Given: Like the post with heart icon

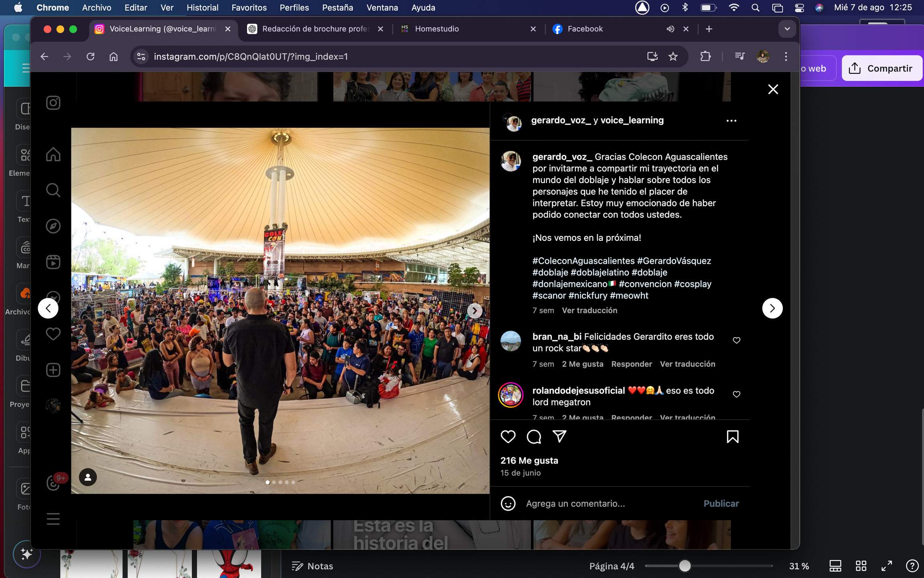Looking at the screenshot, I should [508, 437].
